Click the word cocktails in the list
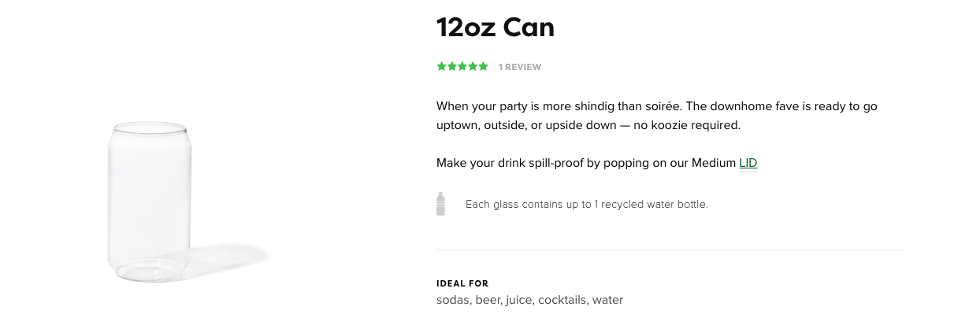The width and height of the screenshot is (980, 329). (x=563, y=300)
